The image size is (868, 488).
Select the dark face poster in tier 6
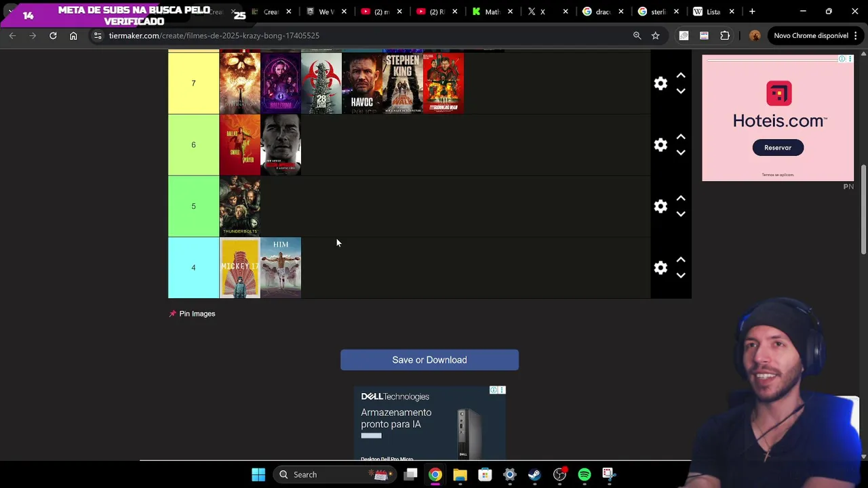(x=281, y=144)
